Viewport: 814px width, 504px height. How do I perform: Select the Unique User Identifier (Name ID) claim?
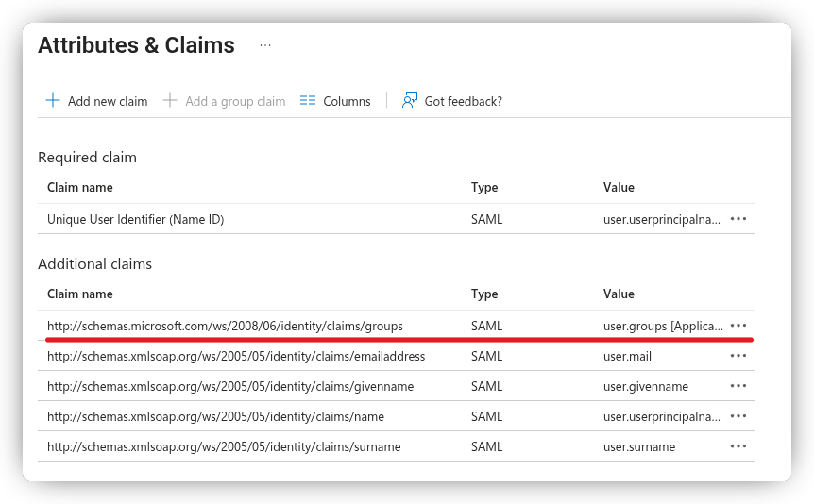click(x=135, y=219)
